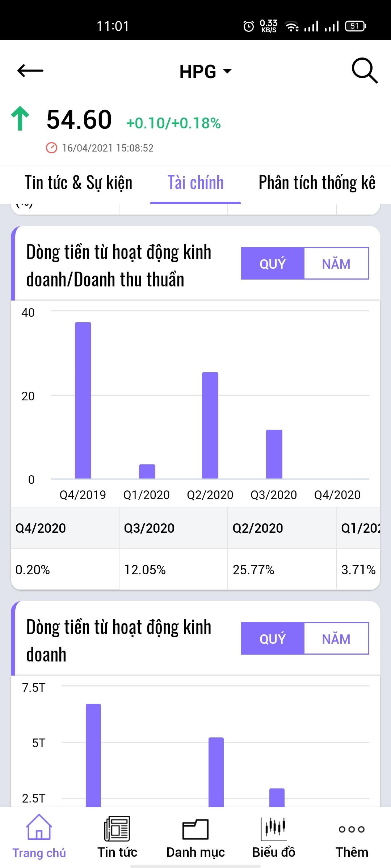Switch operating cash flow chart to NĂM
The width and height of the screenshot is (391, 868).
[336, 639]
